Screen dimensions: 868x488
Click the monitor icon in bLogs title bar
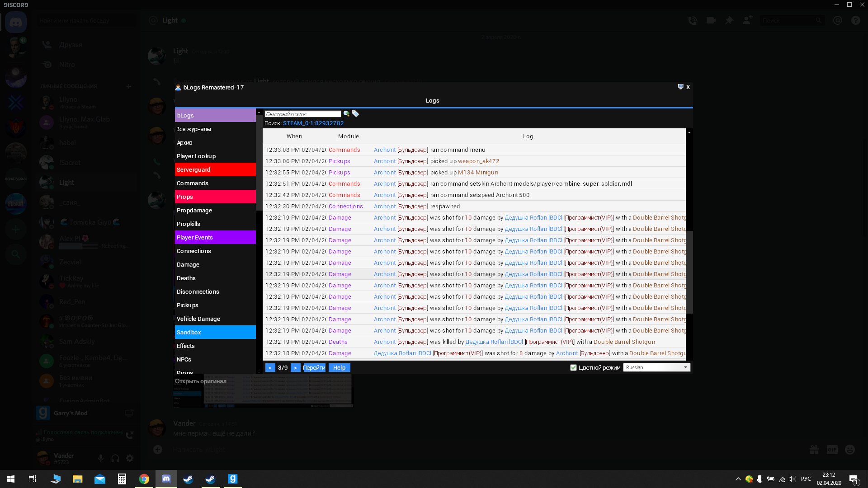coord(680,87)
